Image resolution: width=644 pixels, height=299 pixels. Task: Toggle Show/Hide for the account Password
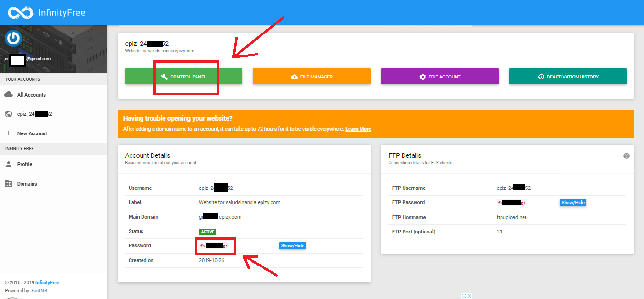coord(292,246)
